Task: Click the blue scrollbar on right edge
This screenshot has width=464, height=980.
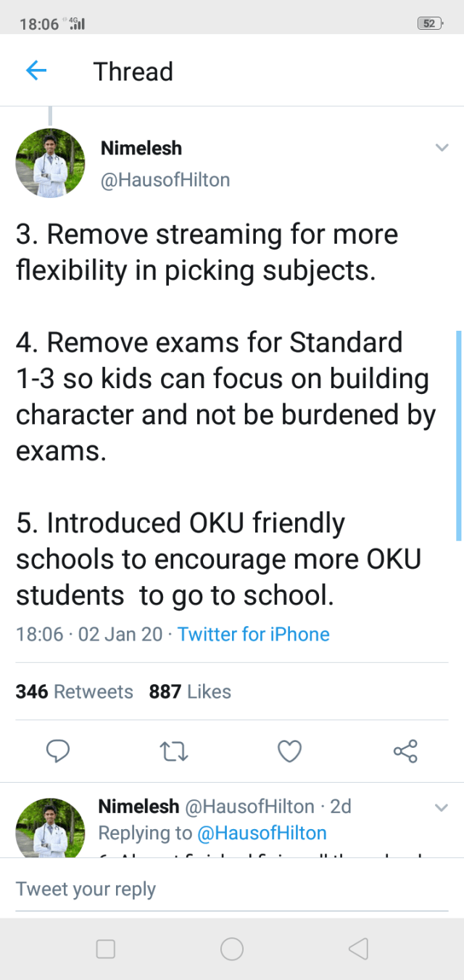Action: click(x=458, y=435)
